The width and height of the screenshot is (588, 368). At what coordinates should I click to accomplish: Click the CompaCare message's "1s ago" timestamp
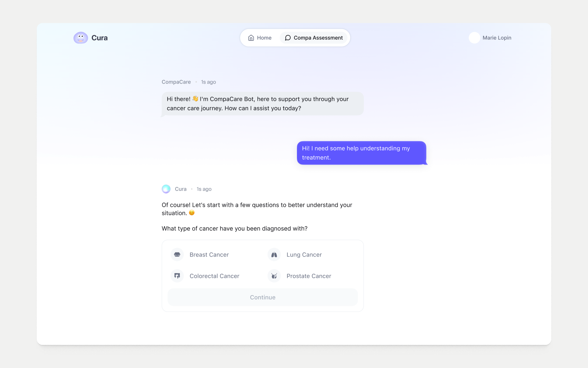pos(208,82)
